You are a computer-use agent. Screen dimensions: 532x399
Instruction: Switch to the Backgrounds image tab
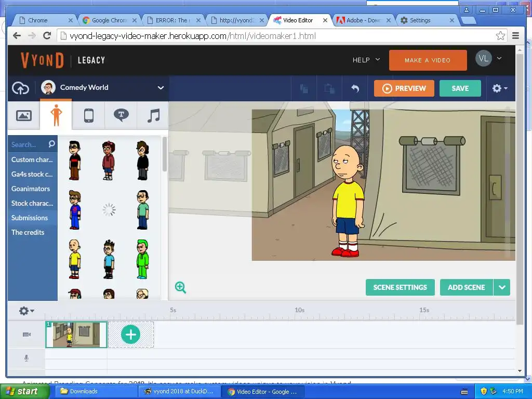[x=24, y=116]
